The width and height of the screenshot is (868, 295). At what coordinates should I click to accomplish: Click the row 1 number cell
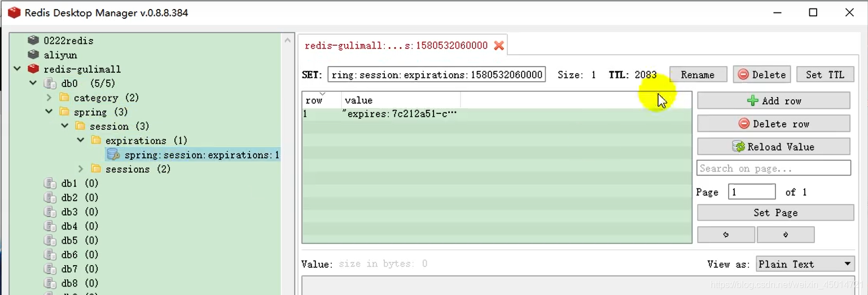pyautogui.click(x=322, y=114)
